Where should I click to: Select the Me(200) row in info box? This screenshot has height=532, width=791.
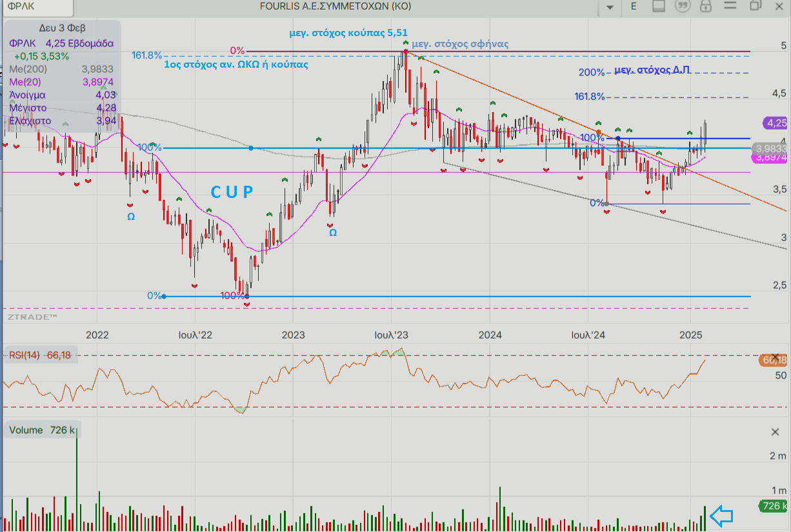tap(62, 70)
